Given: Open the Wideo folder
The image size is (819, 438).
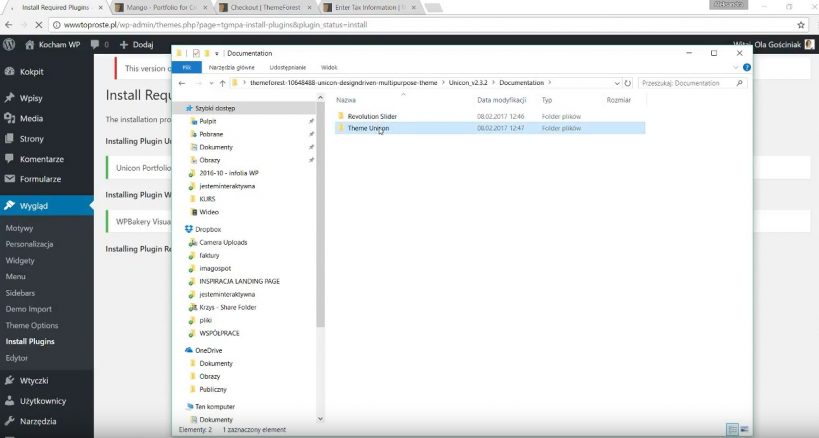Looking at the screenshot, I should pyautogui.click(x=208, y=212).
